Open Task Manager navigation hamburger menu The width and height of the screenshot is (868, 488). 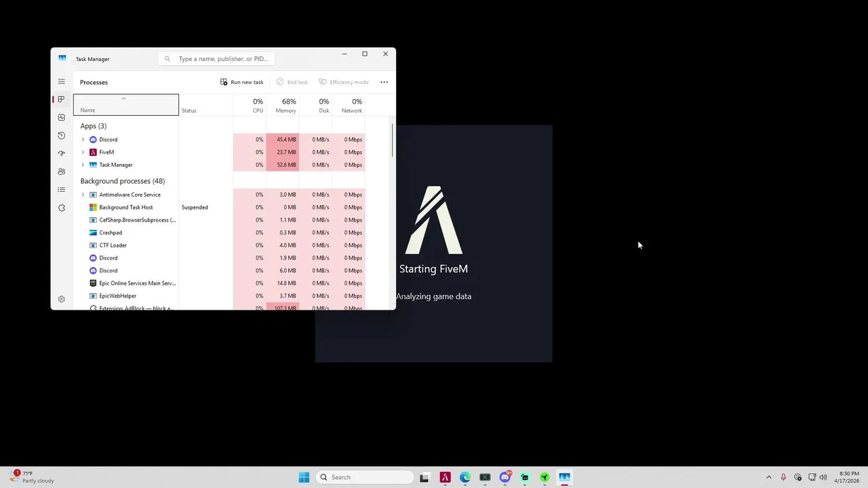[61, 82]
